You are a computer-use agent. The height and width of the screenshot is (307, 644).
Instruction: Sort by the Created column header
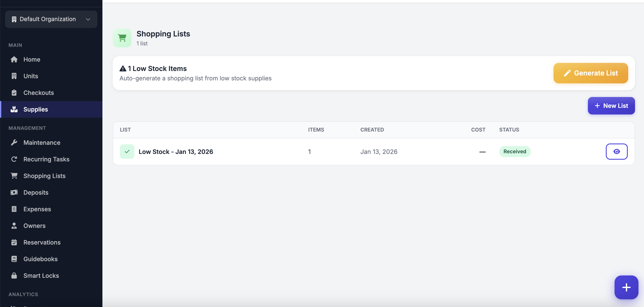[372, 130]
